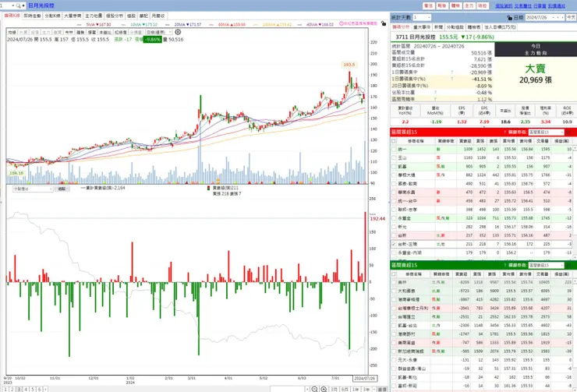Open the 統計天數 dropdown
Image resolution: width=577 pixels, height=392 pixels.
(x=422, y=17)
